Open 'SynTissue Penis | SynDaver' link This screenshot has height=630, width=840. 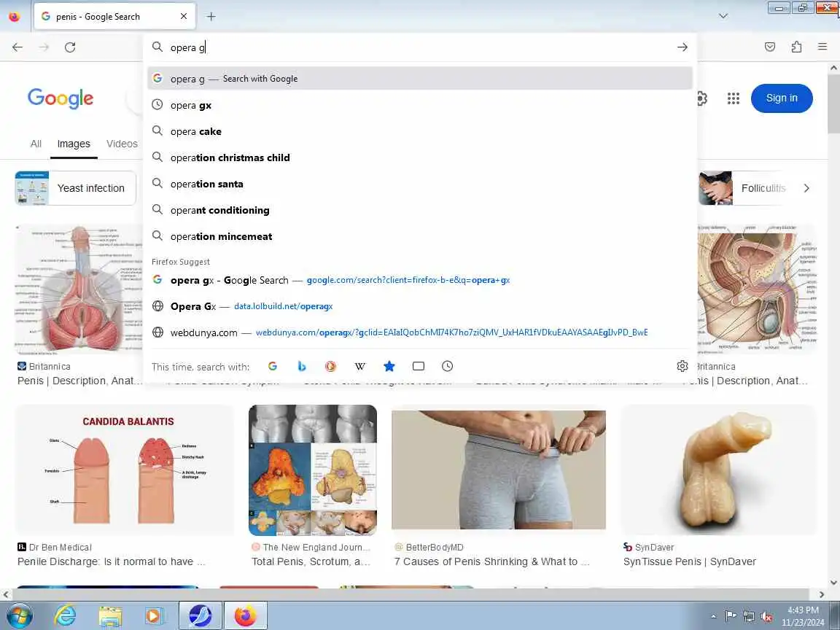click(690, 561)
